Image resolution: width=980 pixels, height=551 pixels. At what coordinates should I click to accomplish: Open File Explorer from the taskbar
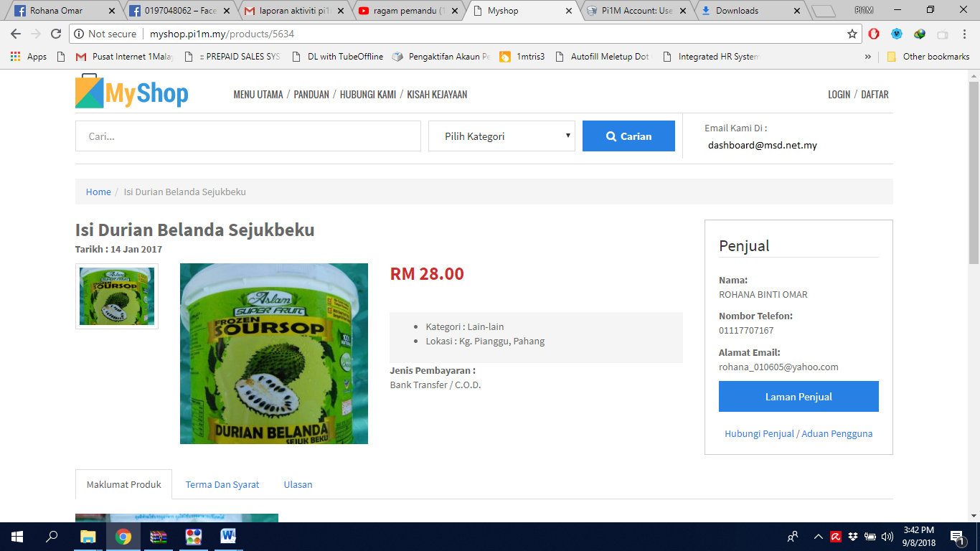tap(88, 536)
